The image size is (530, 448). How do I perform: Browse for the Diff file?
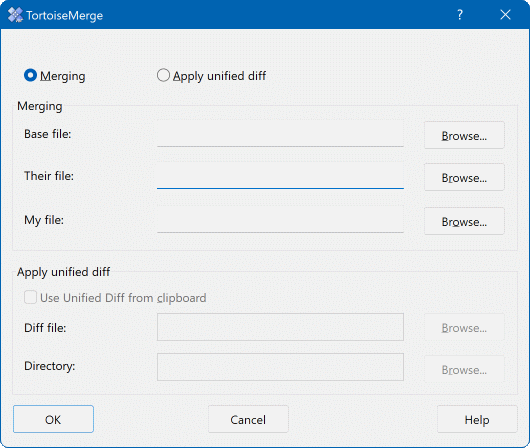point(464,327)
